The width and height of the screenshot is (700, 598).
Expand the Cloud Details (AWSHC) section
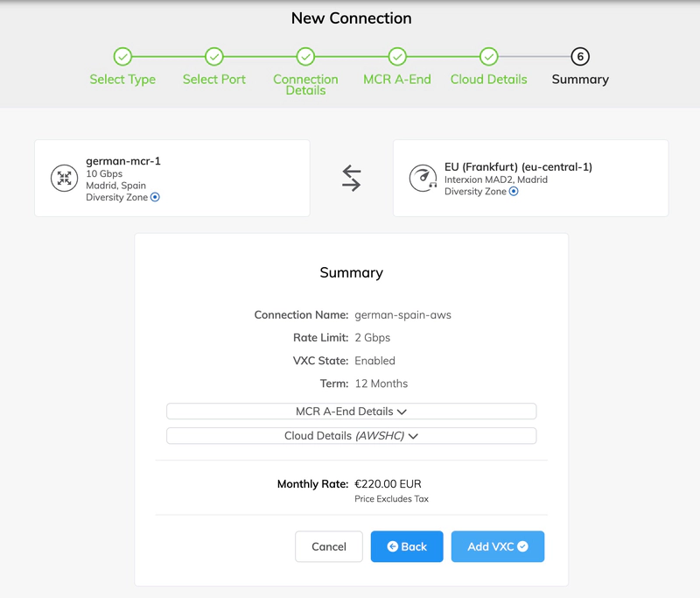[x=351, y=435]
